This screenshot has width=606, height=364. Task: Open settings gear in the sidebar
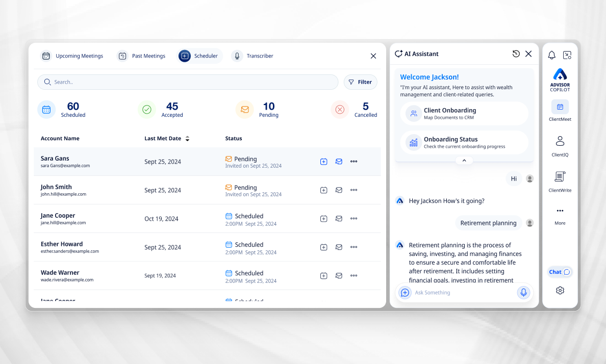coord(560,291)
